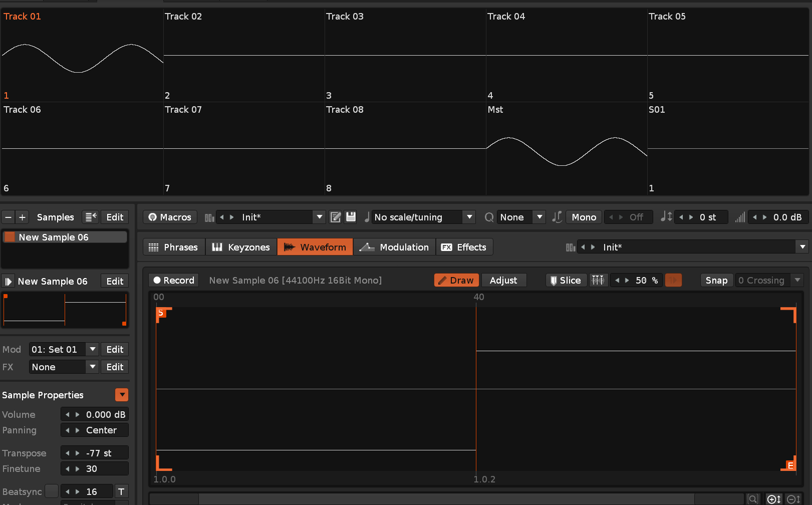Image resolution: width=812 pixels, height=505 pixels.
Task: Enable the Beatsync checkbox
Action: coord(52,491)
